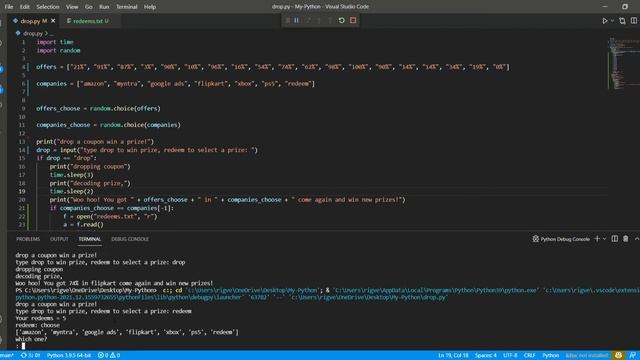Switch to the PROBLEMS panel tab

(x=28, y=239)
